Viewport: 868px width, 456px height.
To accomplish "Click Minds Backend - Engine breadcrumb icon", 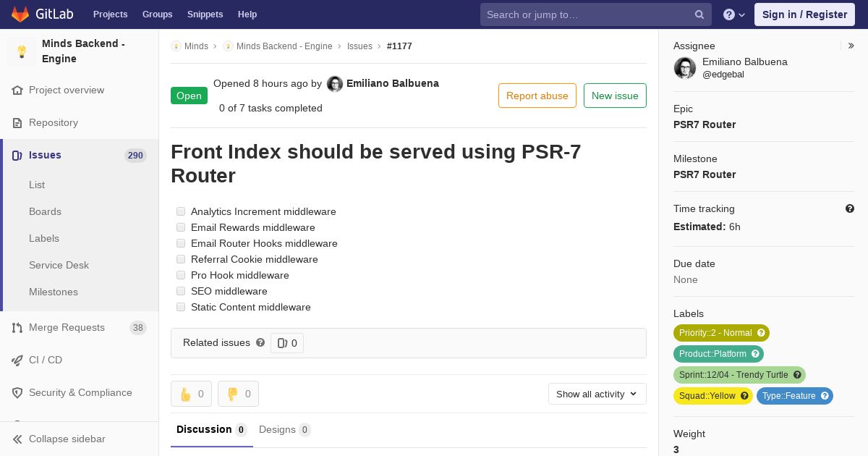I will (228, 46).
